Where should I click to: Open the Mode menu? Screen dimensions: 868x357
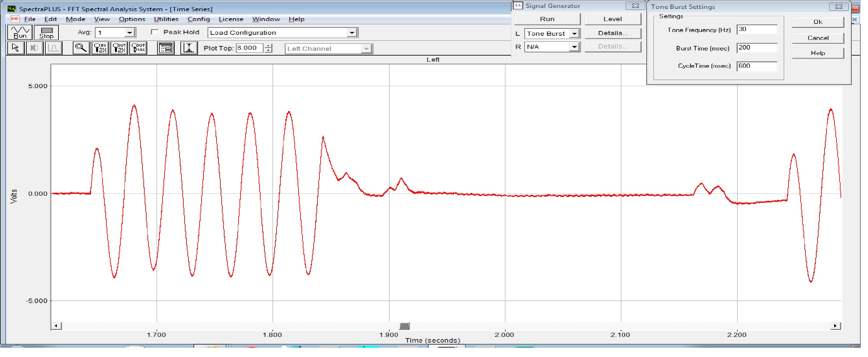point(75,19)
